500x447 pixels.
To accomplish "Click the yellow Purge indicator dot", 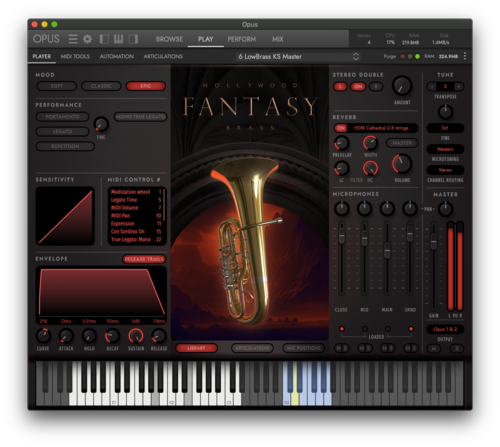I will (410, 56).
